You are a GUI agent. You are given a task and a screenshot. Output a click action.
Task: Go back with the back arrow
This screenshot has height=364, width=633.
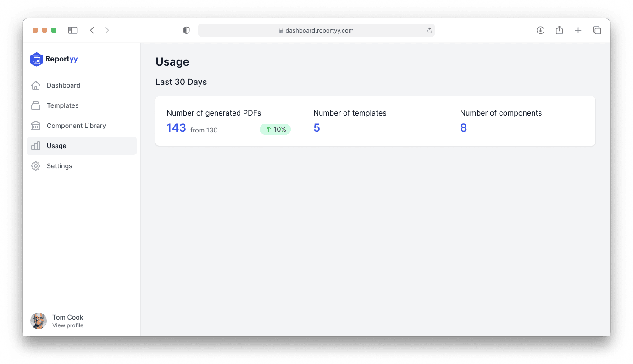click(x=92, y=30)
